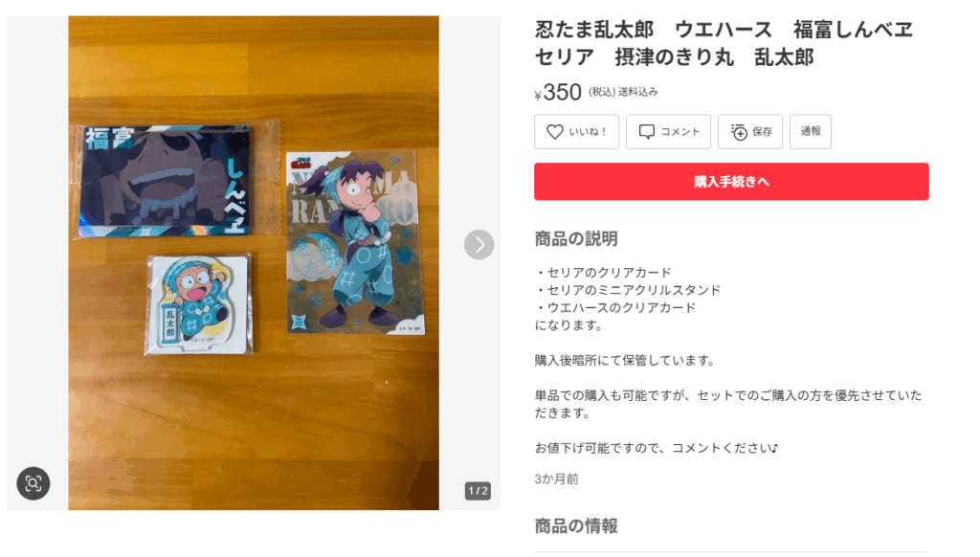This screenshot has width=980, height=557.
Task: Show next product photo with arrow
Action: point(479,244)
